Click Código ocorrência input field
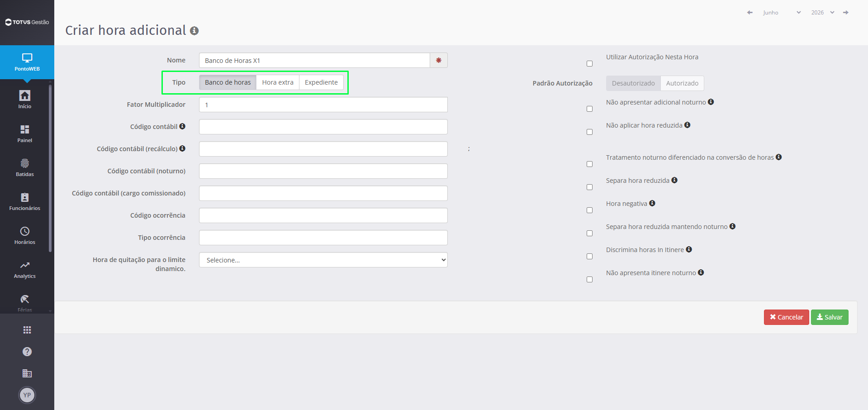868x410 pixels. pos(323,215)
